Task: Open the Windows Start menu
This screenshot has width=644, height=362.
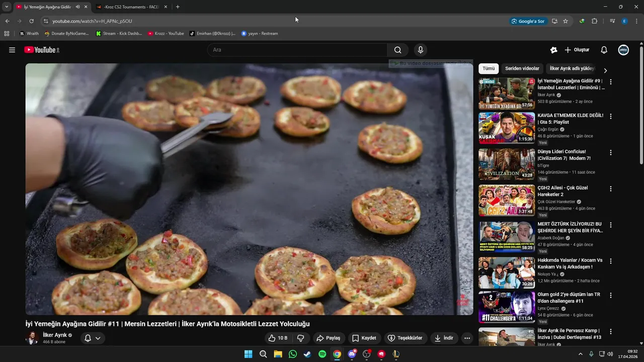Action: (x=248, y=354)
